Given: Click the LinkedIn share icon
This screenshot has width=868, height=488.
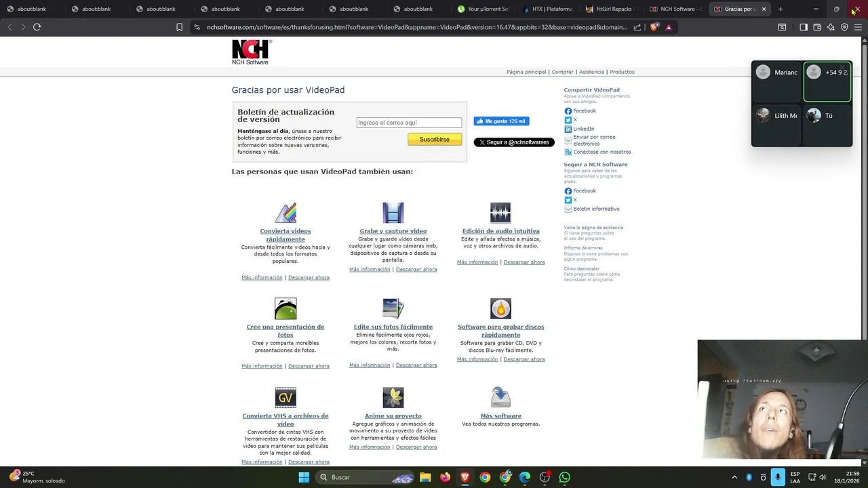Looking at the screenshot, I should click(x=568, y=129).
